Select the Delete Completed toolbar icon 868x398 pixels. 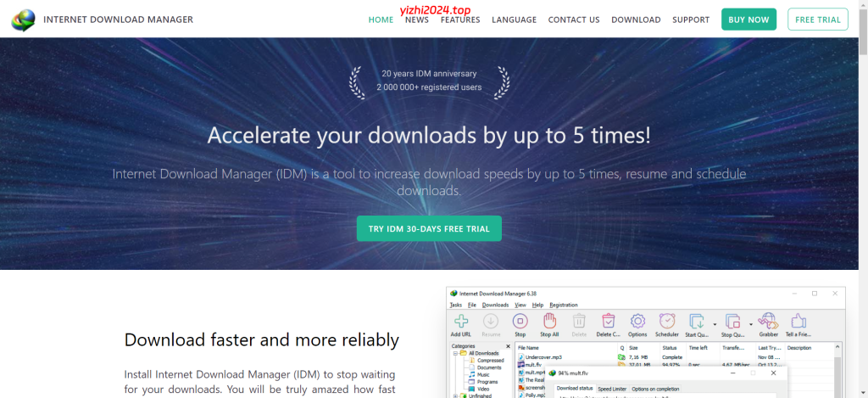pyautogui.click(x=608, y=322)
